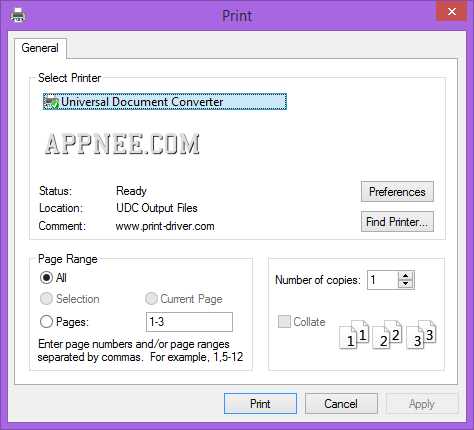
Task: Select the Current Page radio option
Action: (151, 299)
